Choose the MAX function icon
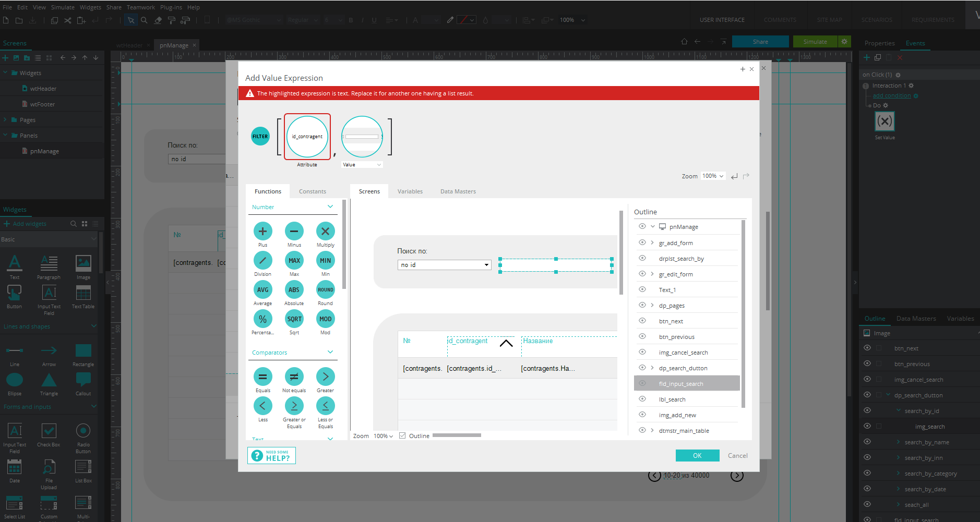Viewport: 980px width, 522px height. click(x=294, y=260)
